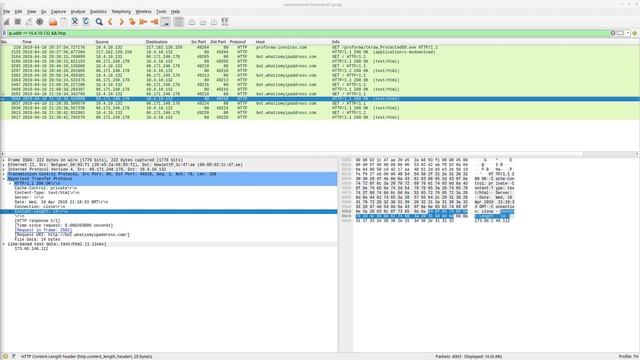640x360 pixels.
Task: Select the Date: Wed, 10 Apr line
Action: pos(61,202)
